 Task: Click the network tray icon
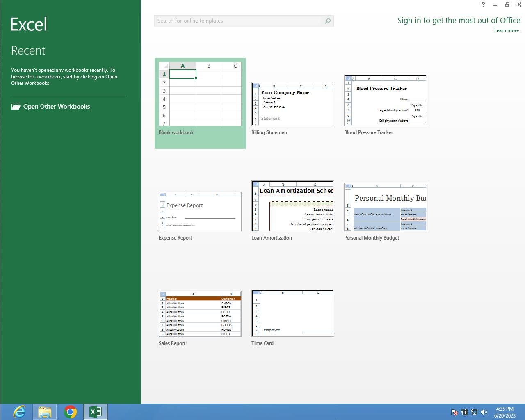(474, 412)
